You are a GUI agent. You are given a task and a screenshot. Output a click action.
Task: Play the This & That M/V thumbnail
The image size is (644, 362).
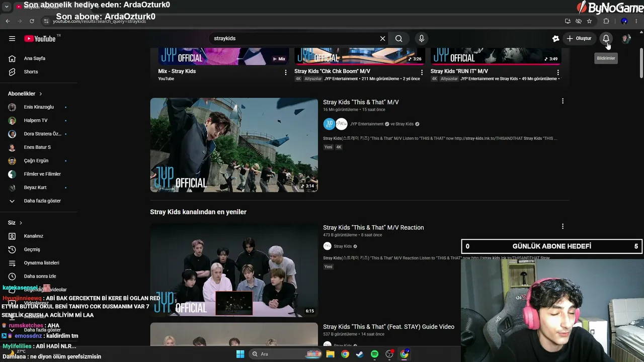234,145
